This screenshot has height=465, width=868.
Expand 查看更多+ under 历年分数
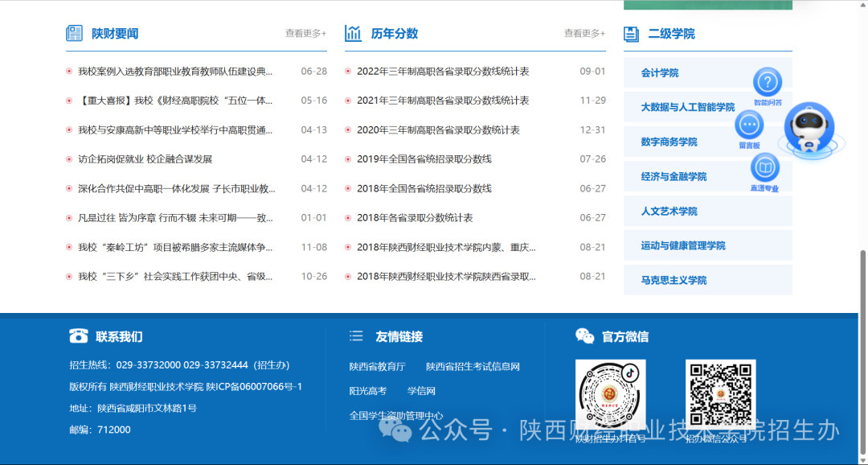point(584,34)
